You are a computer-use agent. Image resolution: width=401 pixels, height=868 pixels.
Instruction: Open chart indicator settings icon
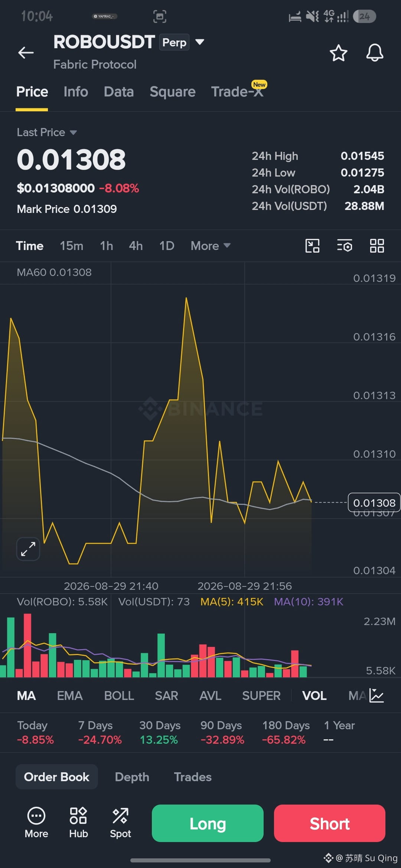point(345,246)
